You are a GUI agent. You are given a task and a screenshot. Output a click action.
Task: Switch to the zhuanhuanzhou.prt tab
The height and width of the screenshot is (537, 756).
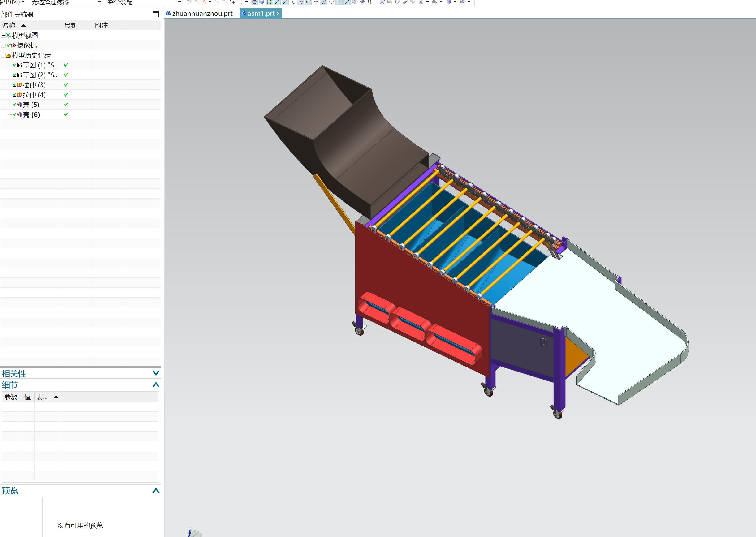(202, 14)
